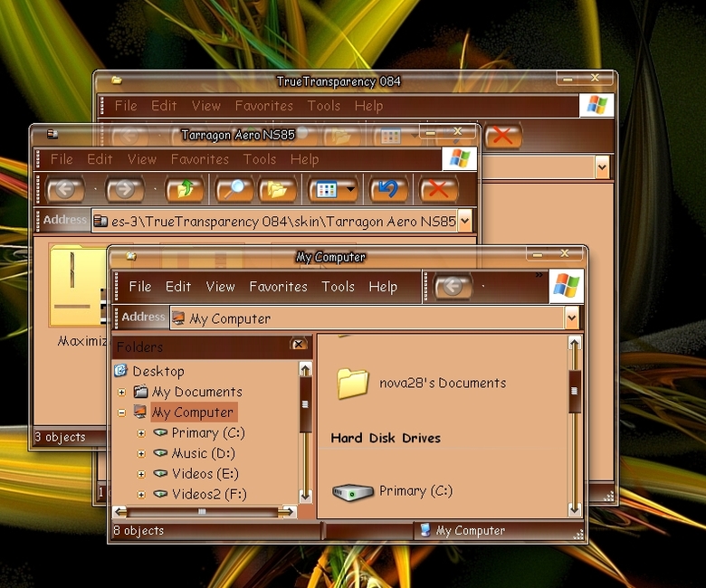The image size is (706, 588).
Task: Select Primary (C:) hard drive icon in content pane
Action: [x=353, y=492]
